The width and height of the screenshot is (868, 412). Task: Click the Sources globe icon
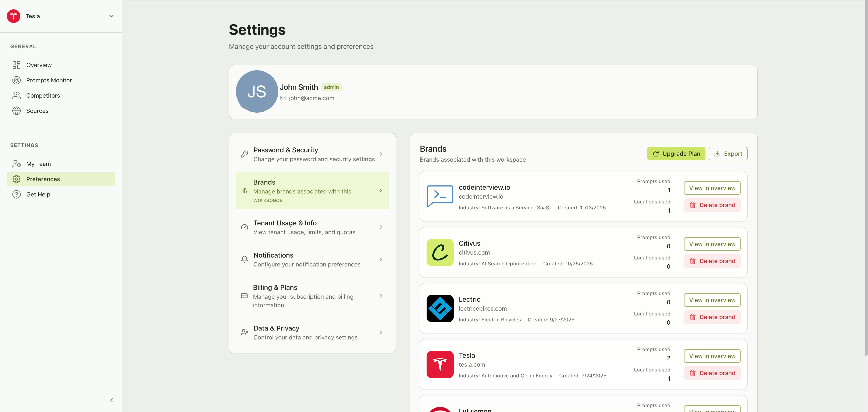click(17, 111)
